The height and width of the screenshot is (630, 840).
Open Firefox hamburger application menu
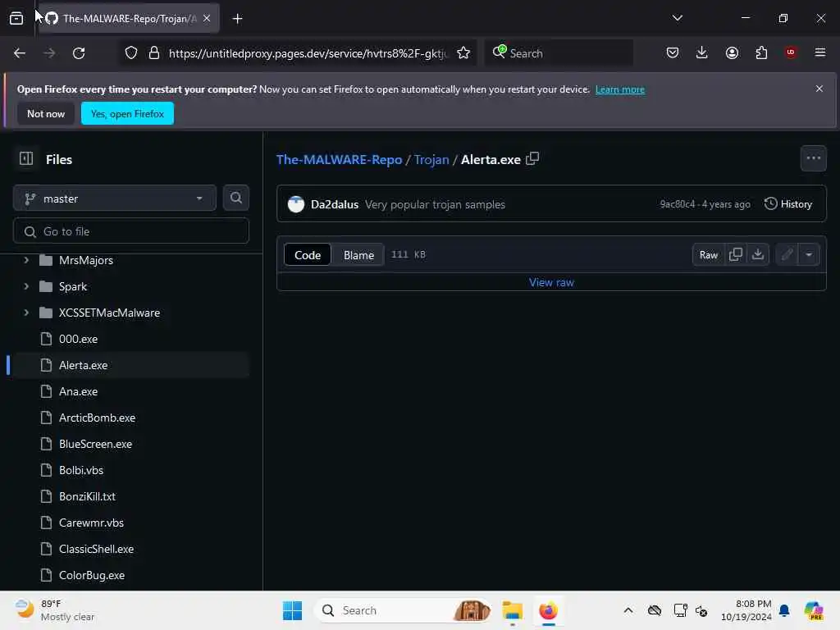820,52
